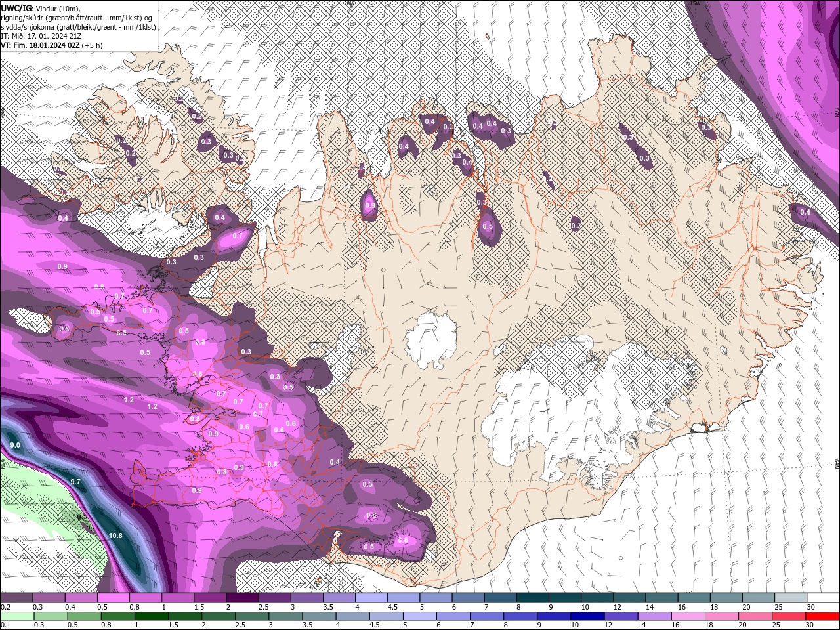Click red rain legend swatch after 30
840x630 pixels.
pos(822,616)
